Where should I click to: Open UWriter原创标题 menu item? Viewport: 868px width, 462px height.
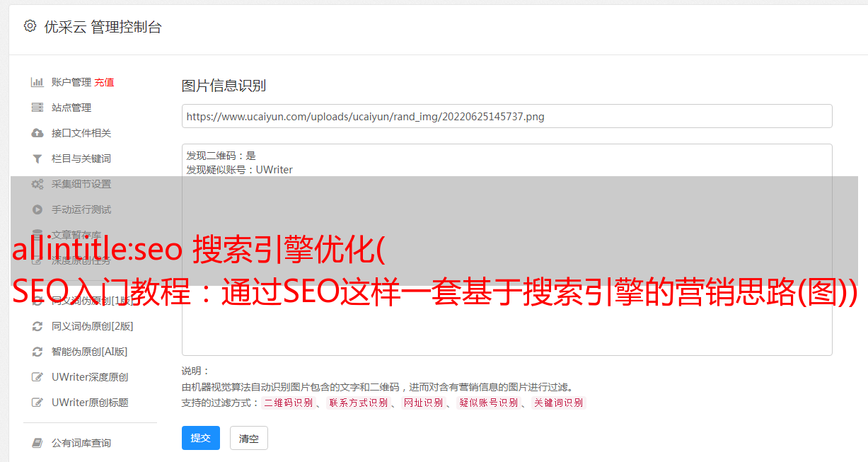click(x=90, y=403)
